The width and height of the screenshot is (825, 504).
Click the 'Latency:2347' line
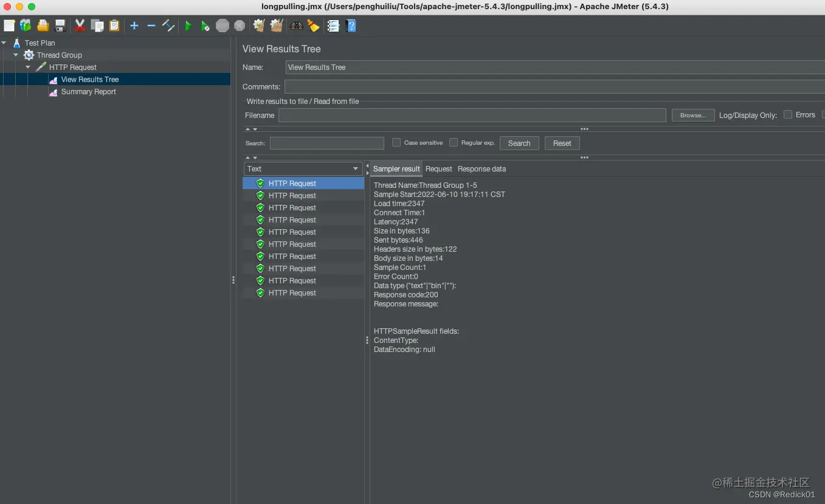click(x=396, y=222)
